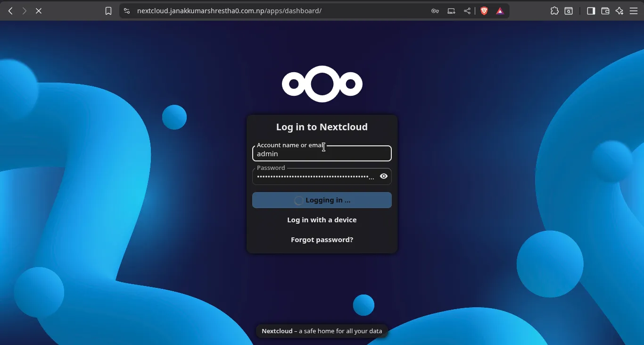Click the Forgot password? link
This screenshot has height=345, width=644.
(322, 240)
